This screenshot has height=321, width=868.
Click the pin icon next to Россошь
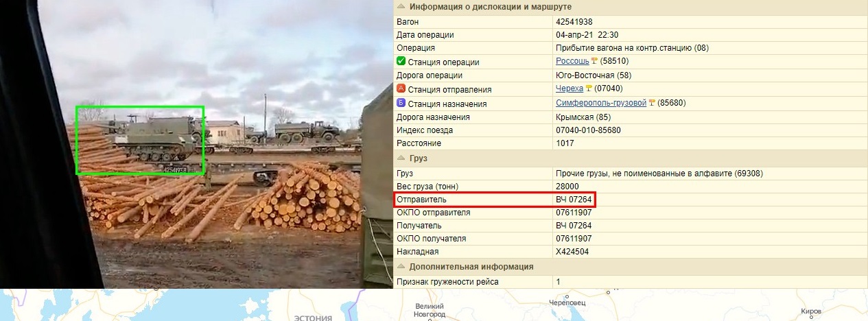[594, 62]
